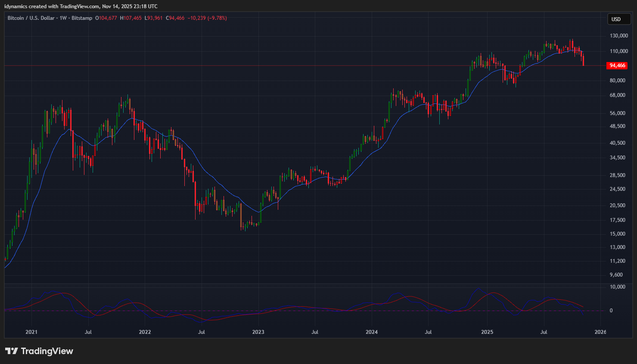637x364 pixels.
Task: Click the close value C94,466
Action: (175, 18)
